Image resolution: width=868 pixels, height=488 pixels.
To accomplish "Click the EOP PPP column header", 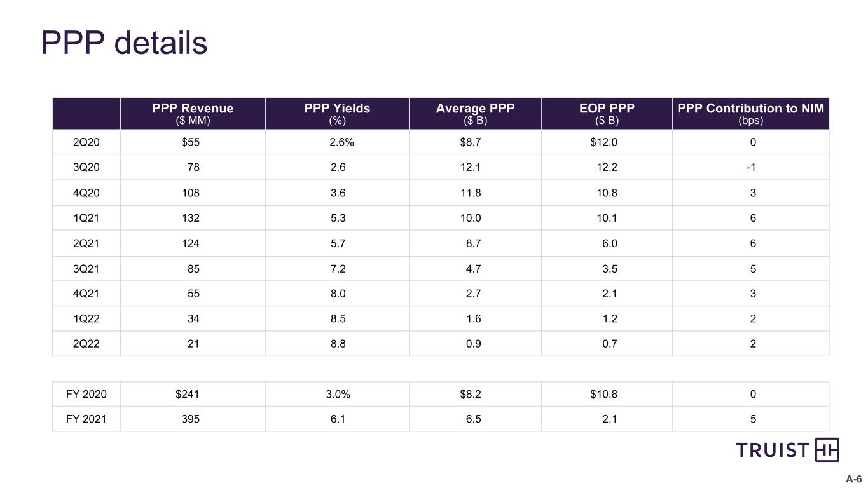I will [607, 114].
